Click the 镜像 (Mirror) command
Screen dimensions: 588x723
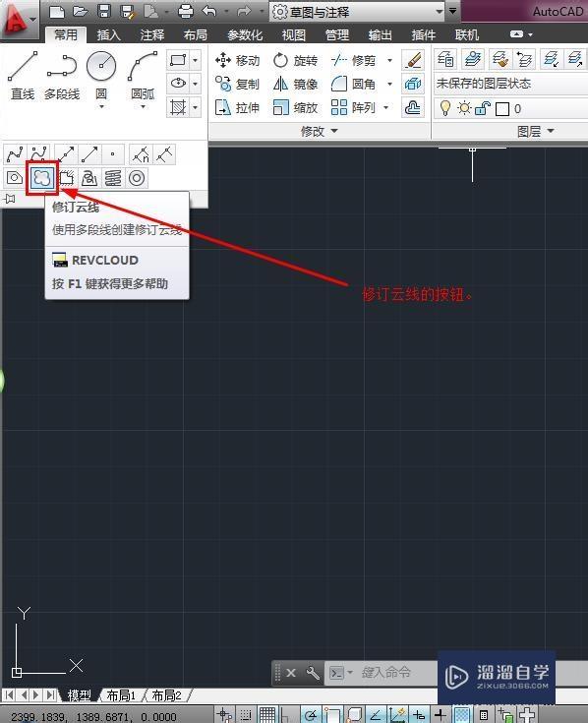(x=295, y=84)
